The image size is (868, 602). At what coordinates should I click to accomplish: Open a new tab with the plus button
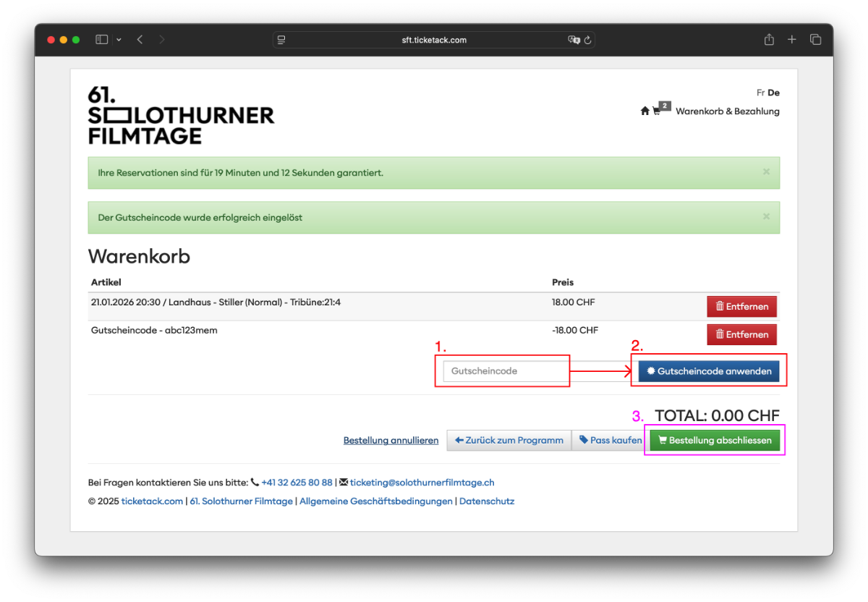(791, 39)
